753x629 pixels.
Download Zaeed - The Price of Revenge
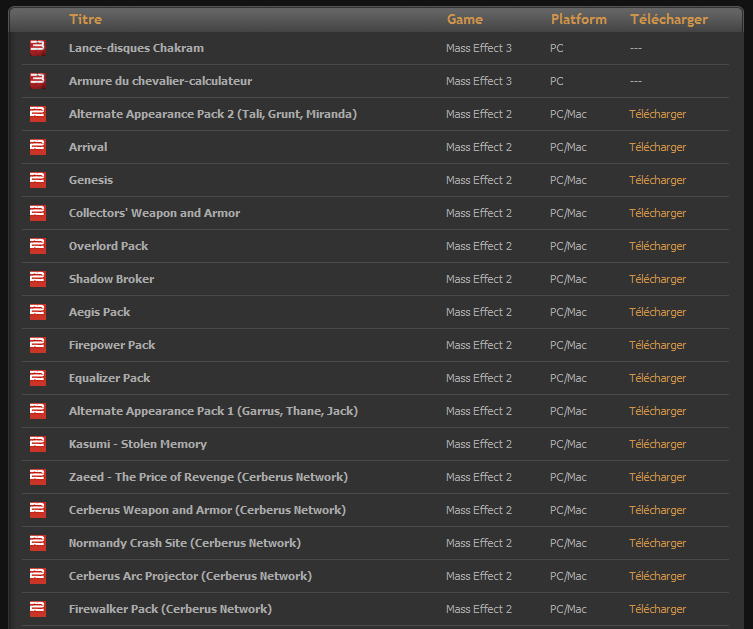657,477
